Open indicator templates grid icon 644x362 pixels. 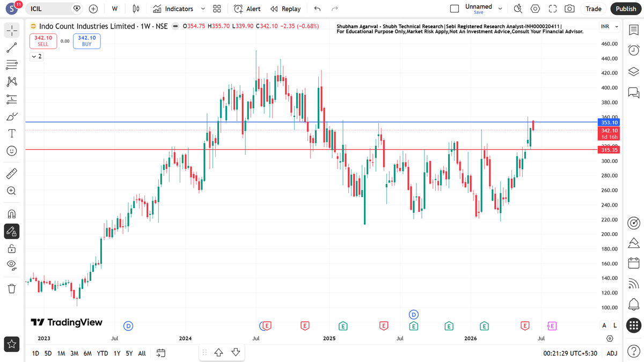(217, 9)
